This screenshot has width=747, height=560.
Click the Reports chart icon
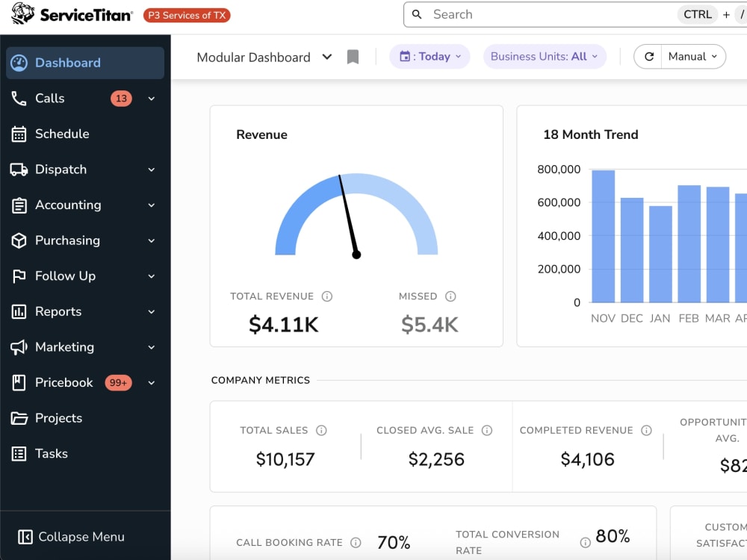pyautogui.click(x=19, y=312)
